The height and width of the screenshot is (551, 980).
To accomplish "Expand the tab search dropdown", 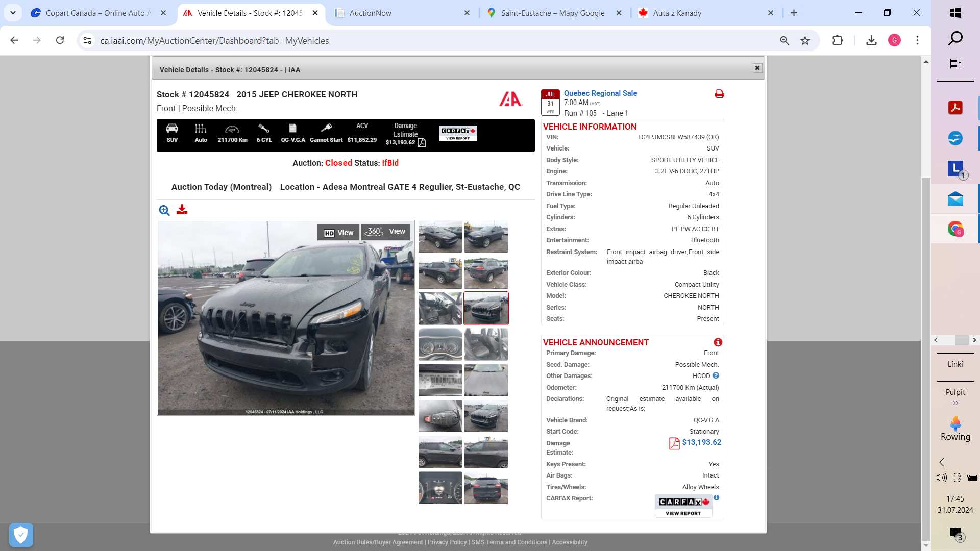I will click(13, 13).
